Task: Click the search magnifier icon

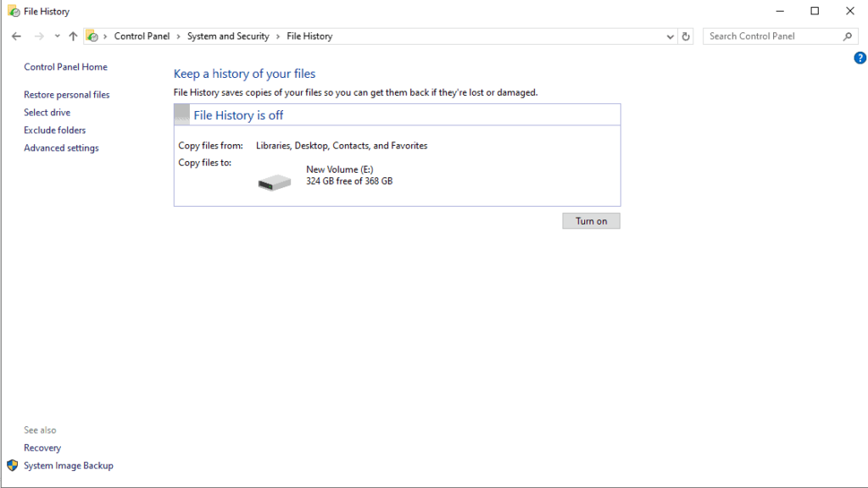Action: [848, 36]
